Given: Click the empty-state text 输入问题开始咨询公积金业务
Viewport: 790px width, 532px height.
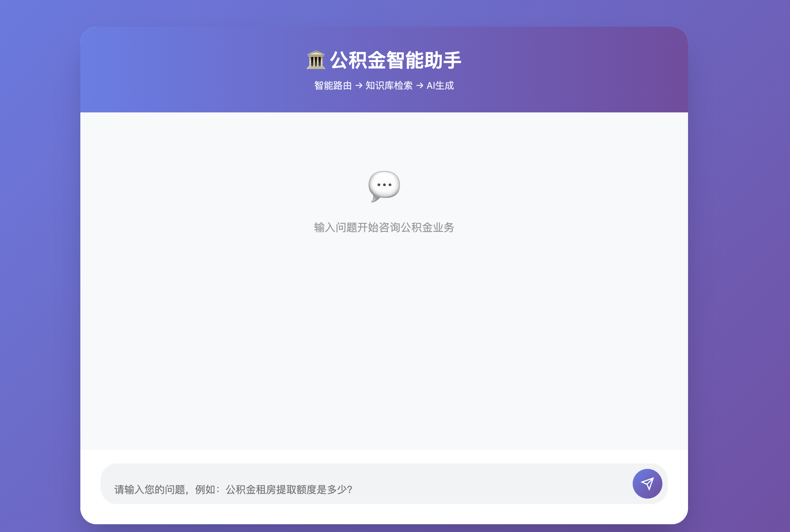Looking at the screenshot, I should (x=384, y=228).
